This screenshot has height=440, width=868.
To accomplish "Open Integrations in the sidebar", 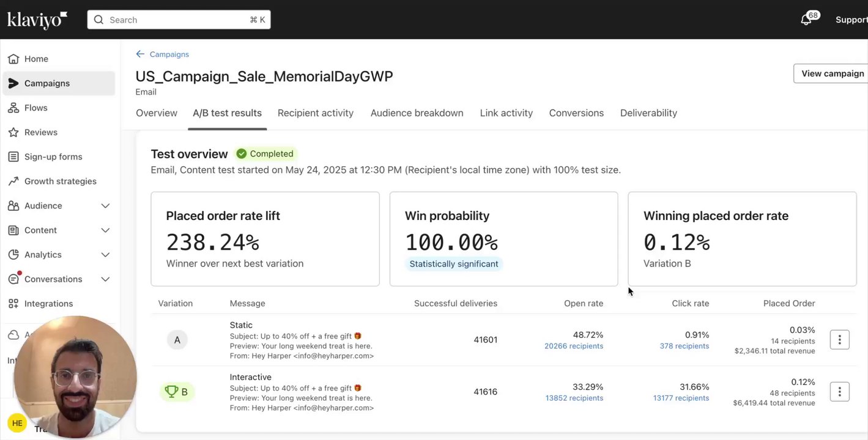I will pyautogui.click(x=48, y=304).
